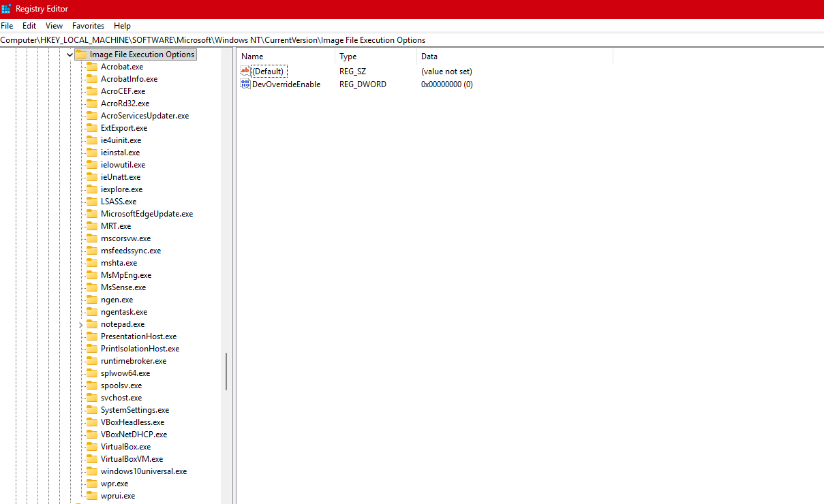Click the ieinstal.exe folder icon
This screenshot has width=824, height=504.
(92, 153)
